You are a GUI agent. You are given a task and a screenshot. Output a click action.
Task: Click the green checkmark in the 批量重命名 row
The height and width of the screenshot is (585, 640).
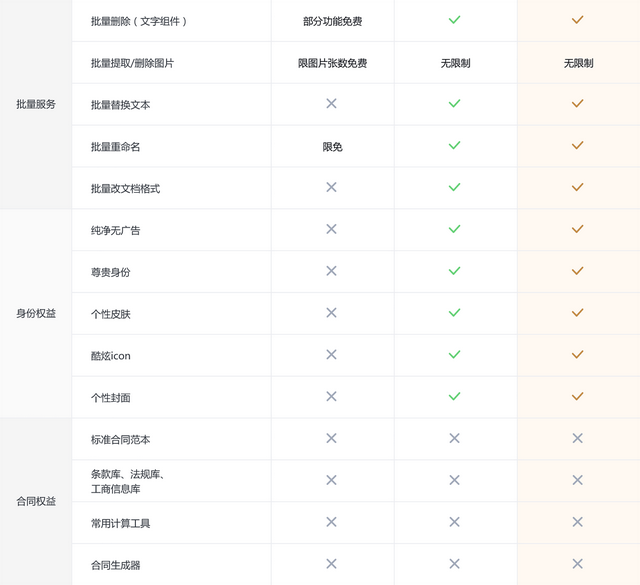click(454, 145)
